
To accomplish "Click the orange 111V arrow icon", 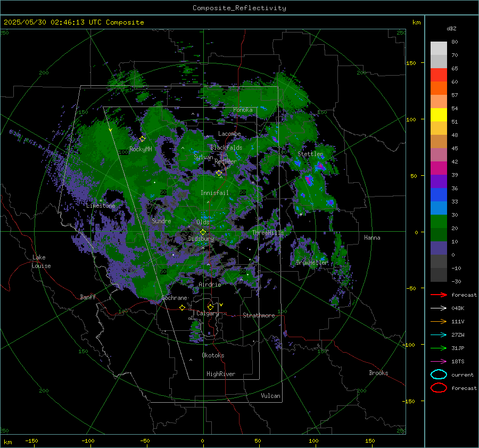I will click(439, 321).
